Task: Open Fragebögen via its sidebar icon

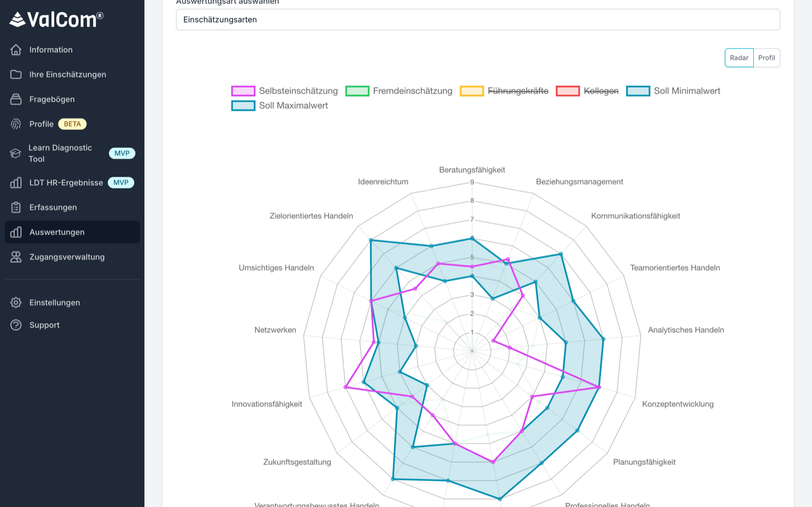Action: tap(16, 99)
